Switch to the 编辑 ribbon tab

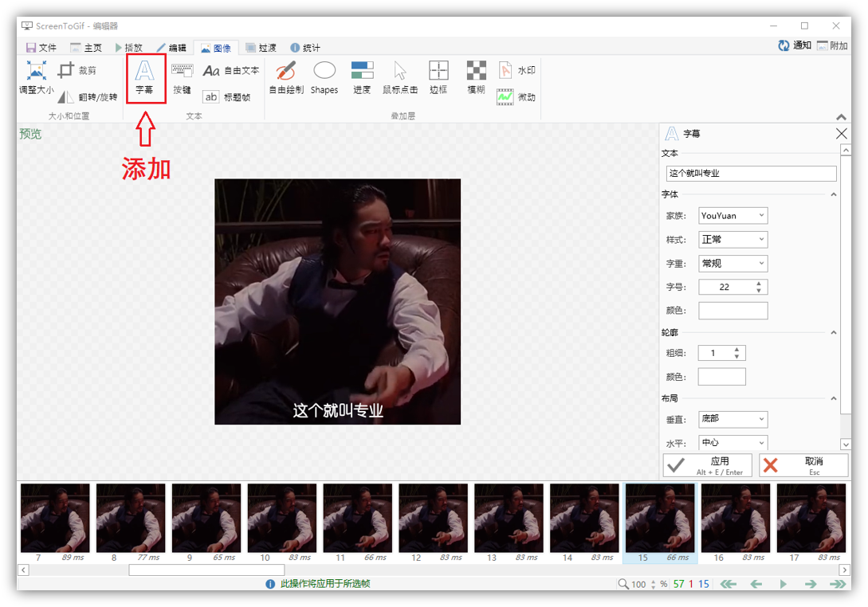coord(171,48)
